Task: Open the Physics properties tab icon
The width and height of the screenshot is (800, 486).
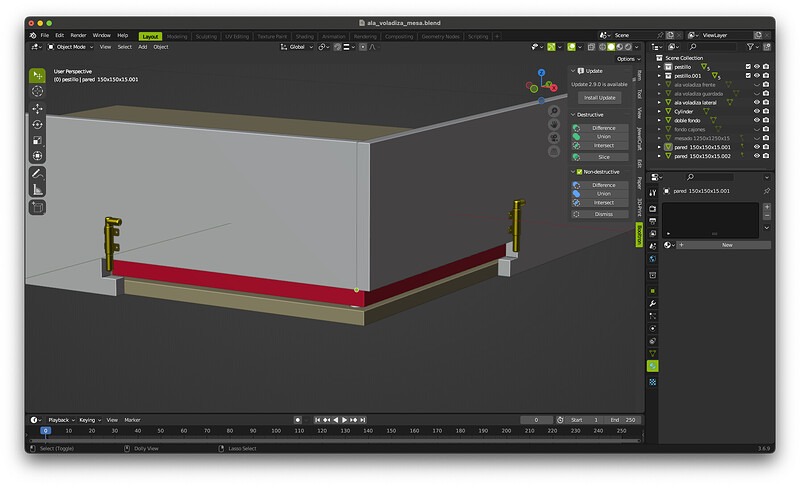Action: 653,329
